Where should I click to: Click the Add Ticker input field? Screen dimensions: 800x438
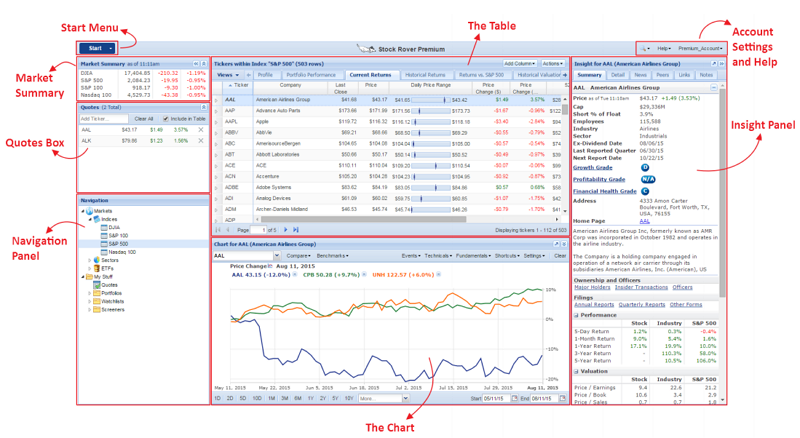tap(103, 118)
